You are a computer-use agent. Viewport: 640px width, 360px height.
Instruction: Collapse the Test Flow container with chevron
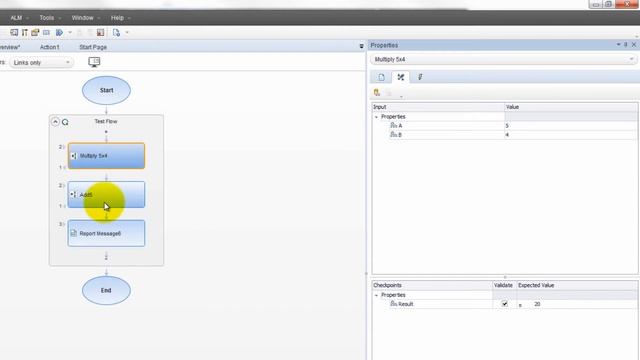pyautogui.click(x=55, y=122)
